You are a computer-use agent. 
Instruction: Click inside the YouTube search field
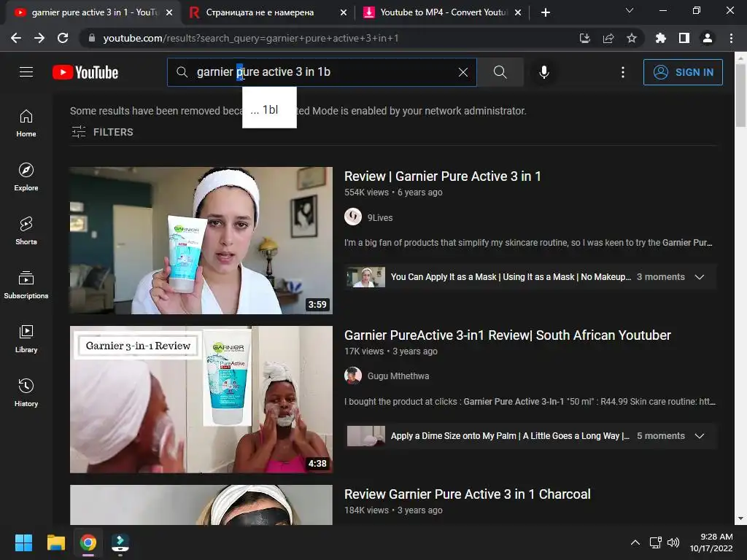[x=322, y=72]
